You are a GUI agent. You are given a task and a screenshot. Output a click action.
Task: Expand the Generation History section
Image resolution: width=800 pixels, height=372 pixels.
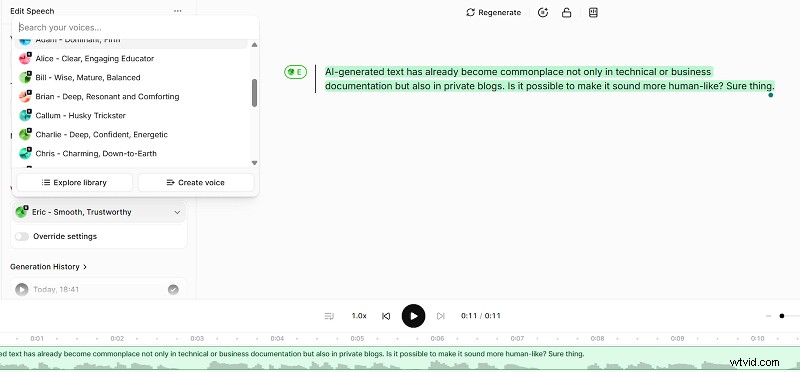48,267
